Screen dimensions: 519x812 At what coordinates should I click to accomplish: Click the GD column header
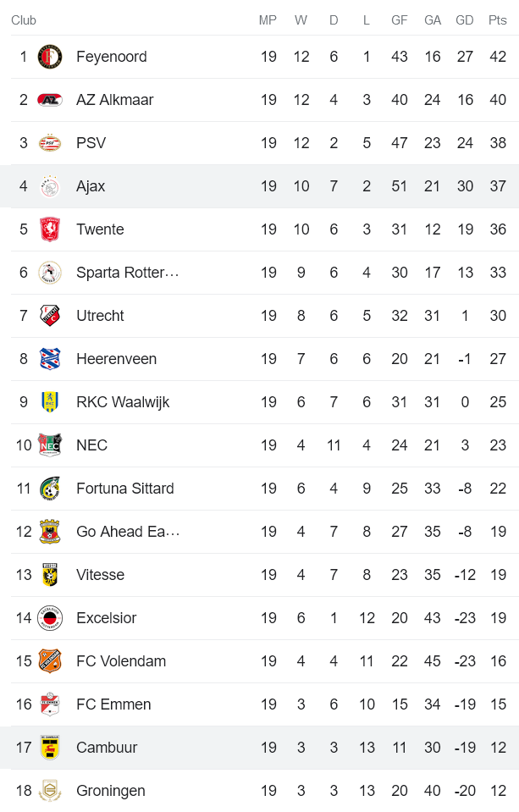coord(465,20)
